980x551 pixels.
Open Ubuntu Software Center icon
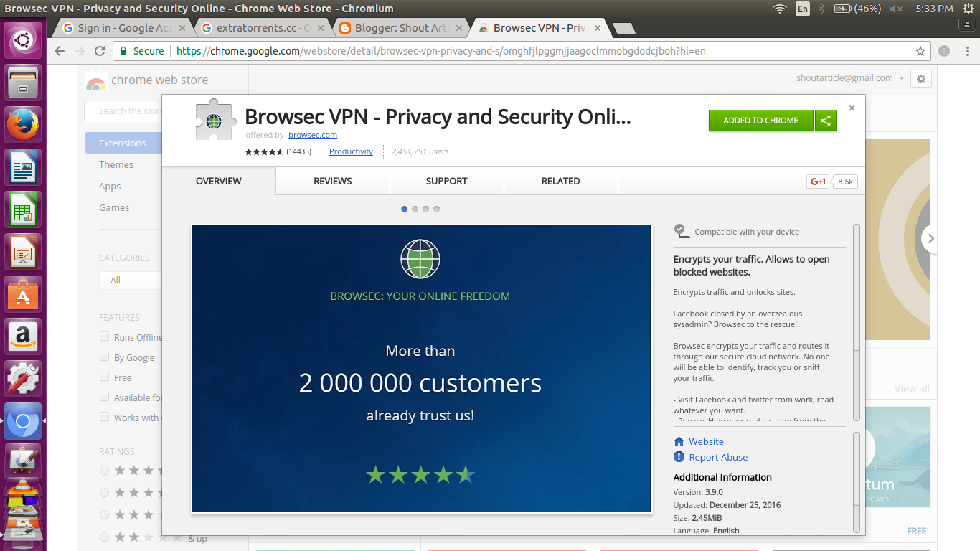[x=24, y=294]
